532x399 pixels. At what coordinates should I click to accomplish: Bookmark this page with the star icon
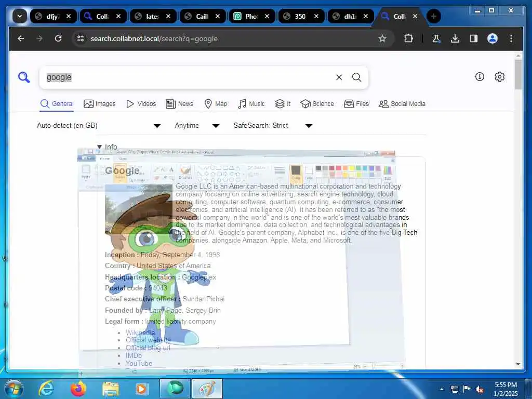point(382,38)
